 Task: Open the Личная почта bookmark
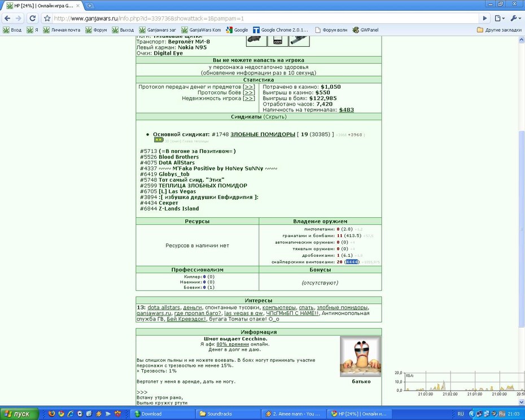[x=62, y=30]
